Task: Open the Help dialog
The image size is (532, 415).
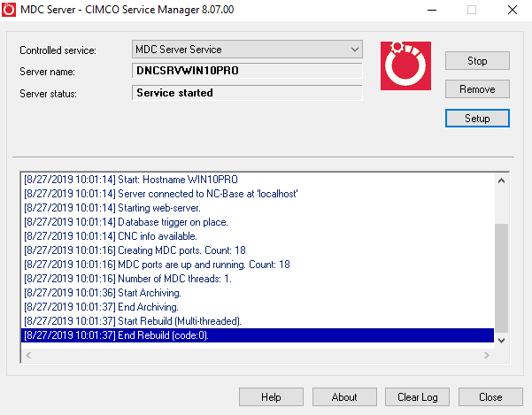Action: pyautogui.click(x=271, y=396)
